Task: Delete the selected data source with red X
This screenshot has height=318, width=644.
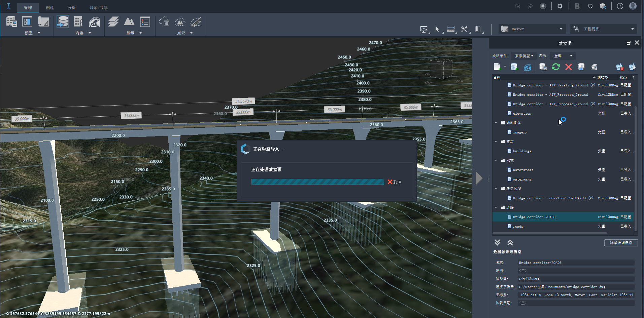Action: [569, 67]
